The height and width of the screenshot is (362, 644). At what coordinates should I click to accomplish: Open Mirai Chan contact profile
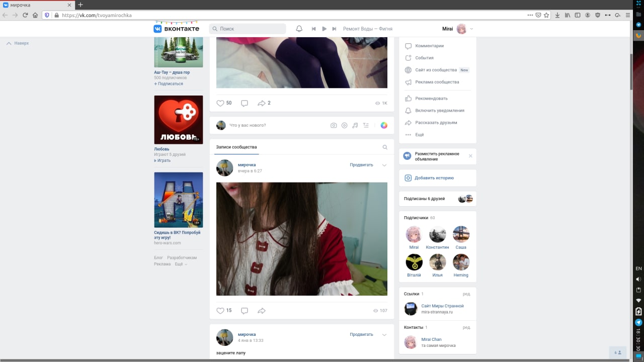click(431, 339)
